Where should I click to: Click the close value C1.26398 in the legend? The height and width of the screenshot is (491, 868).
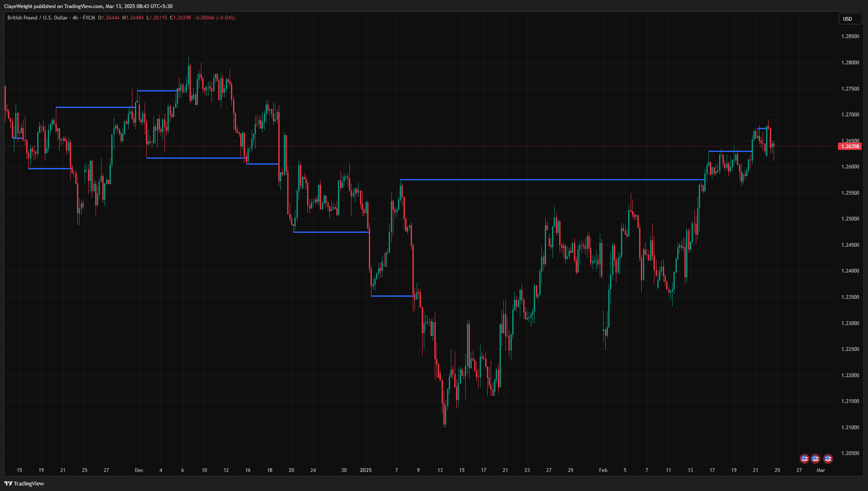tap(179, 18)
